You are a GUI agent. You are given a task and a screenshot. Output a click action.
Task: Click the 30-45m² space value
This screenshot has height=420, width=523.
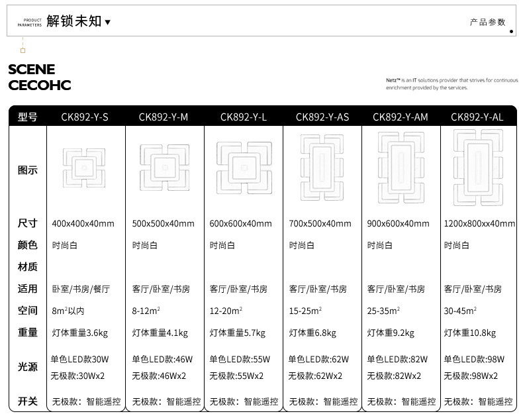[x=460, y=311]
